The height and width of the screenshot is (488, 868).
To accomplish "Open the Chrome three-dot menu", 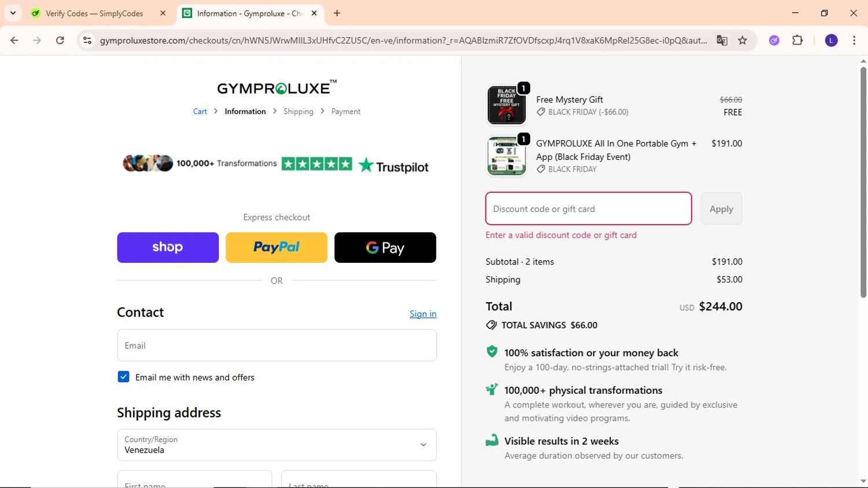I will (x=854, y=41).
